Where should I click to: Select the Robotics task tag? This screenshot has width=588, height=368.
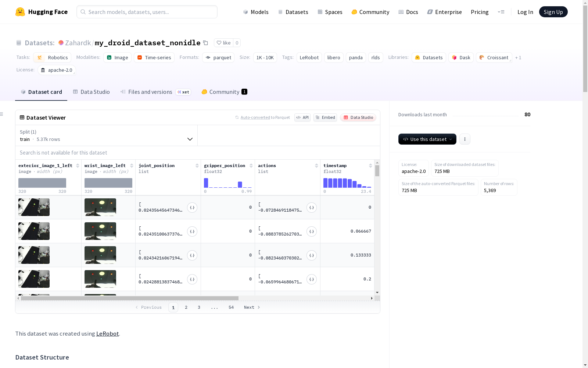point(52,57)
